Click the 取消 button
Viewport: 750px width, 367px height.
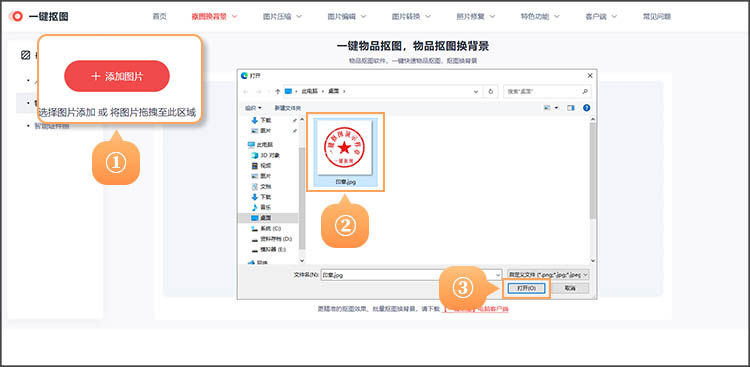(x=570, y=289)
